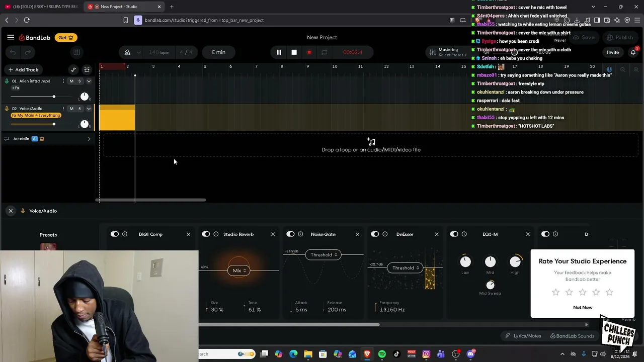Toggle the DIGI Comp effect power

pos(115,234)
